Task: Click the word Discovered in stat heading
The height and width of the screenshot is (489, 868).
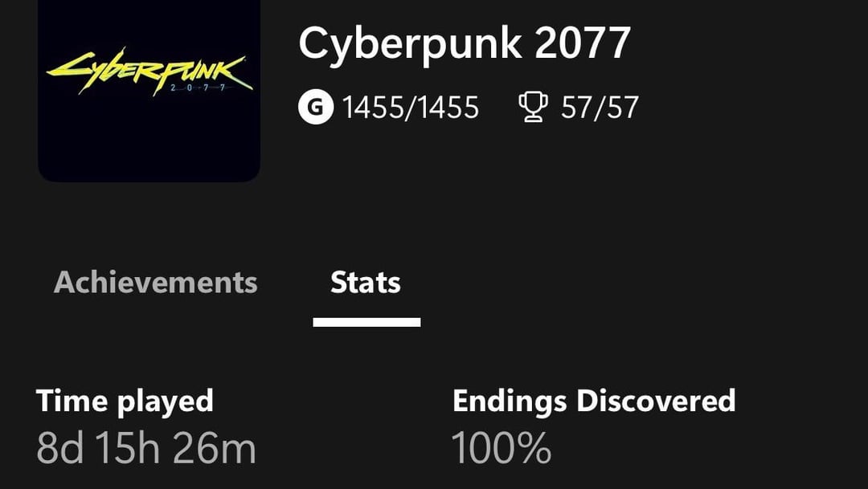Action: 656,401
